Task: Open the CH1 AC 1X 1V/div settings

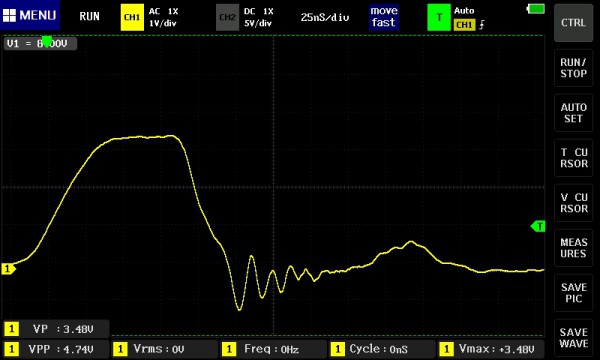Action: (163, 17)
